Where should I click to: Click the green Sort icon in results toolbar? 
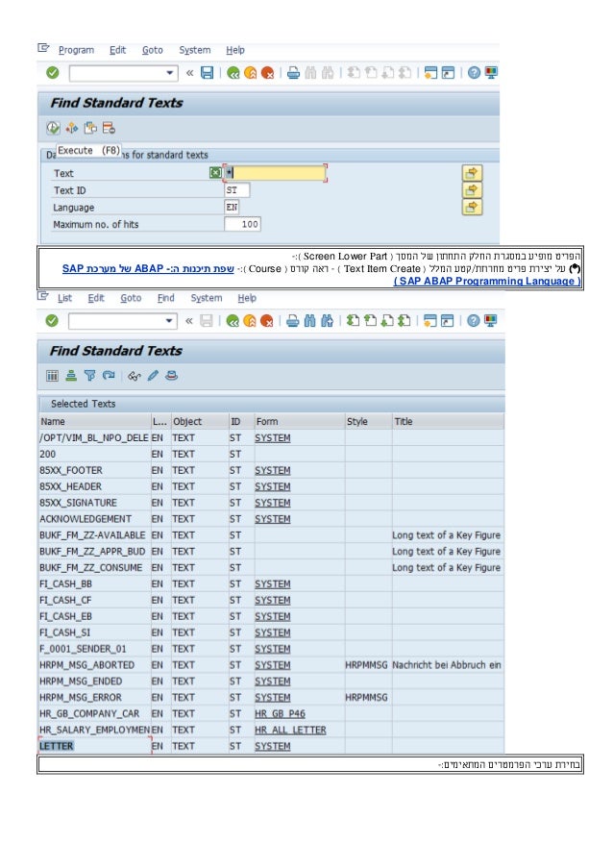tap(71, 376)
